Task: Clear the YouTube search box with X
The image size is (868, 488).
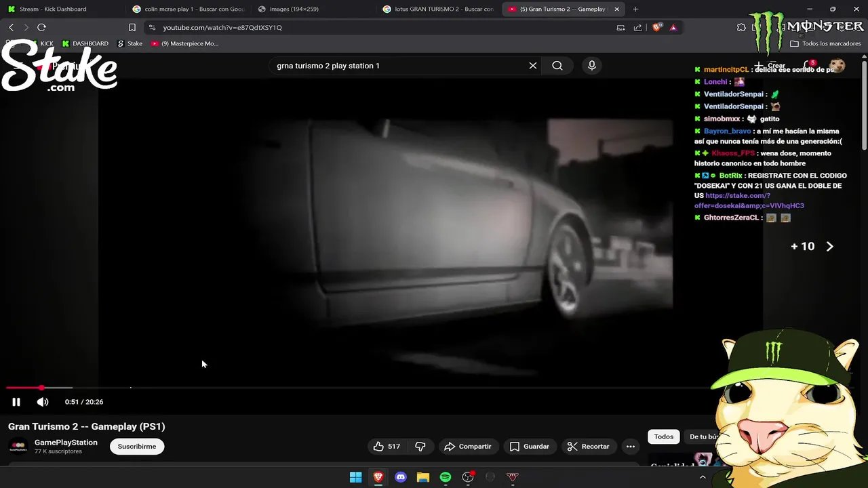Action: click(533, 66)
